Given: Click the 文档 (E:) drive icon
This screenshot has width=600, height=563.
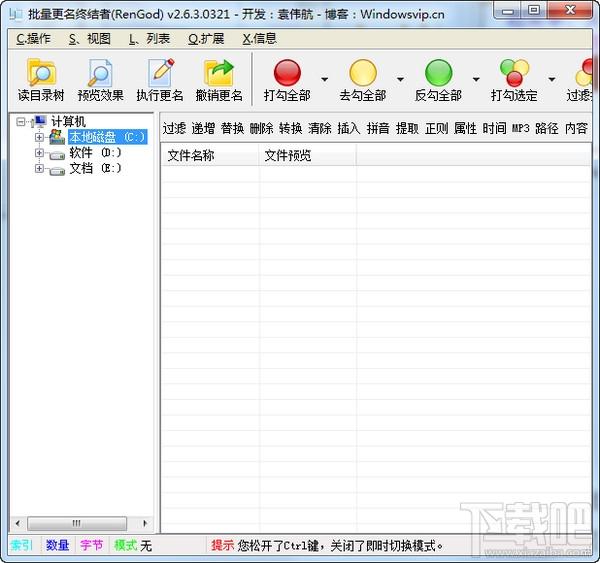Looking at the screenshot, I should (x=57, y=170).
